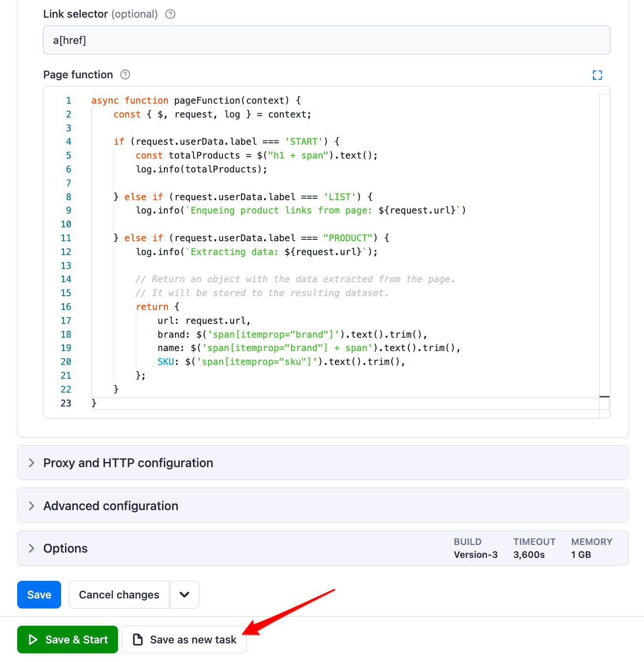Open the Page function help tooltip

click(x=125, y=75)
